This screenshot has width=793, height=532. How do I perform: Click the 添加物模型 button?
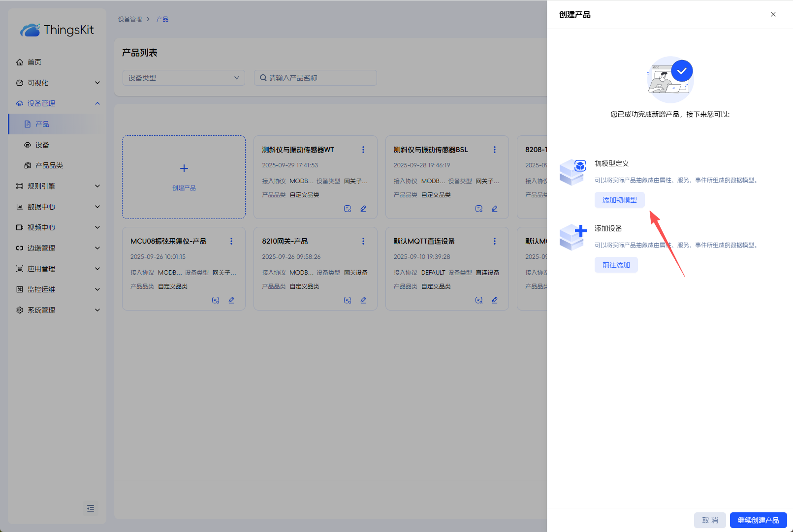619,200
